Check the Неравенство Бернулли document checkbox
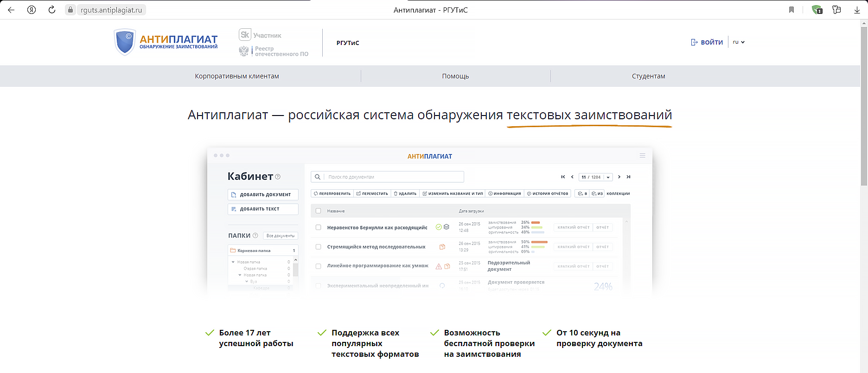 [318, 227]
